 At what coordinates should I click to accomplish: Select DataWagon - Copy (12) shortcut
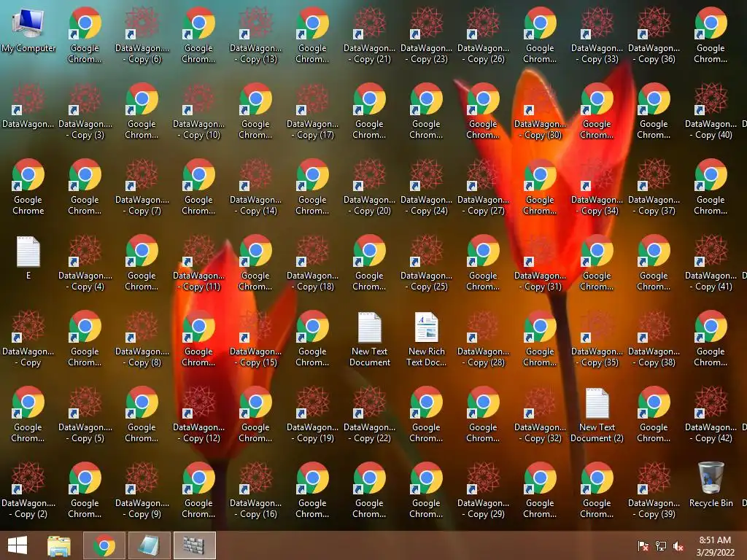tap(198, 414)
